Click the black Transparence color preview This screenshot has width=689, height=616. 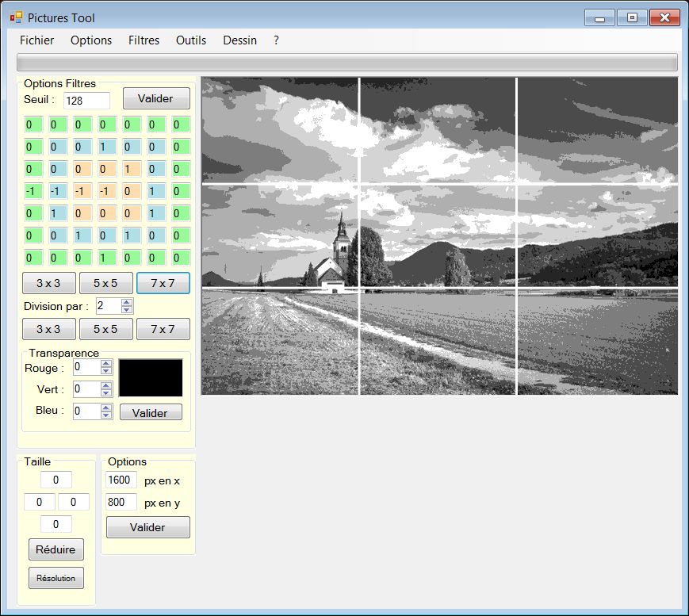point(151,378)
